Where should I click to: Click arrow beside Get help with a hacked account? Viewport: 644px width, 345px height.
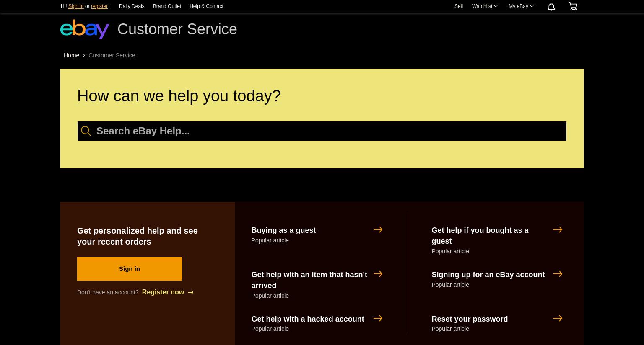pos(378,318)
